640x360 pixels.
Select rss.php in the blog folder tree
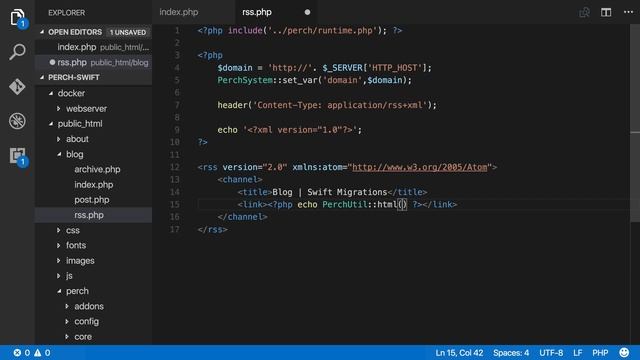coord(89,215)
